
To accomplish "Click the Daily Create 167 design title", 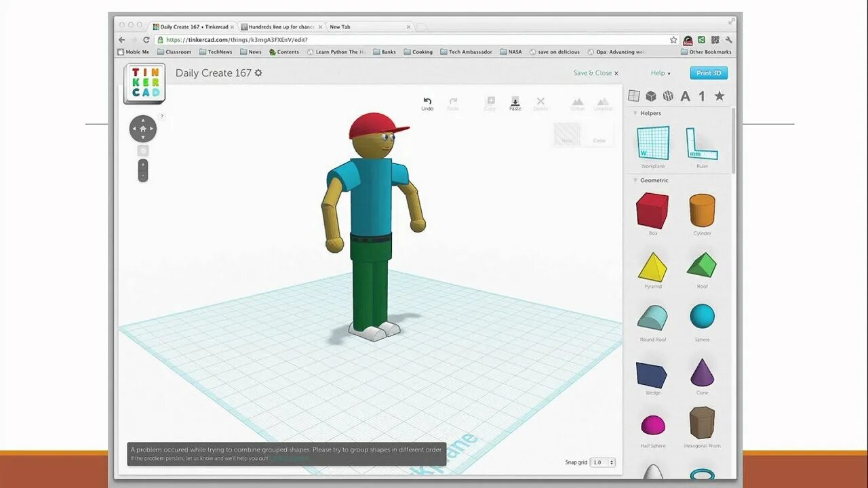I will click(x=214, y=73).
